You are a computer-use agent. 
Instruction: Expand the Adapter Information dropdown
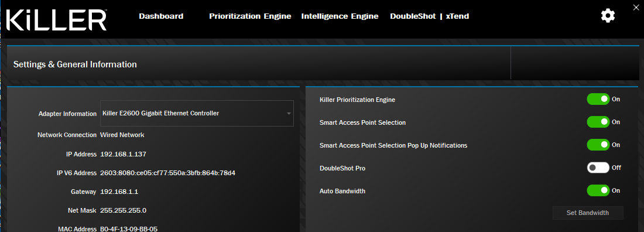click(x=197, y=113)
